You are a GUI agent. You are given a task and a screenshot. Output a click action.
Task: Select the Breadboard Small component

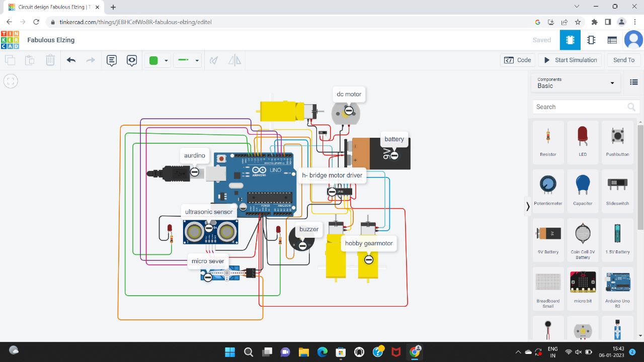[x=548, y=289]
